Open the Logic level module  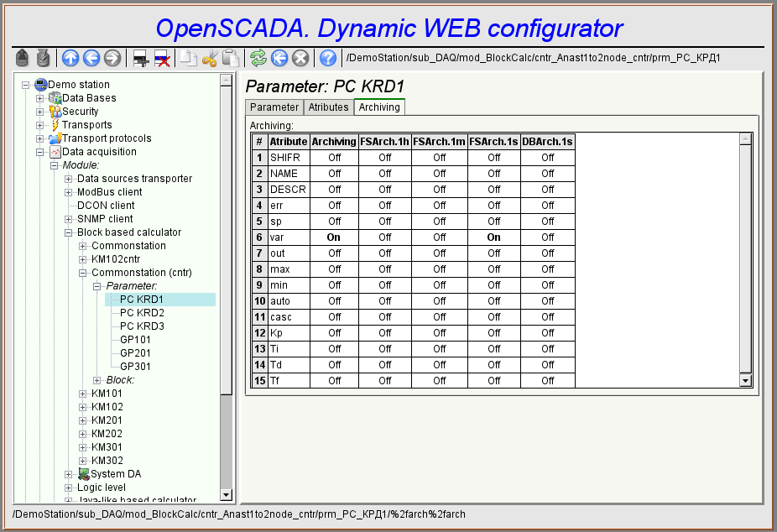click(x=102, y=488)
